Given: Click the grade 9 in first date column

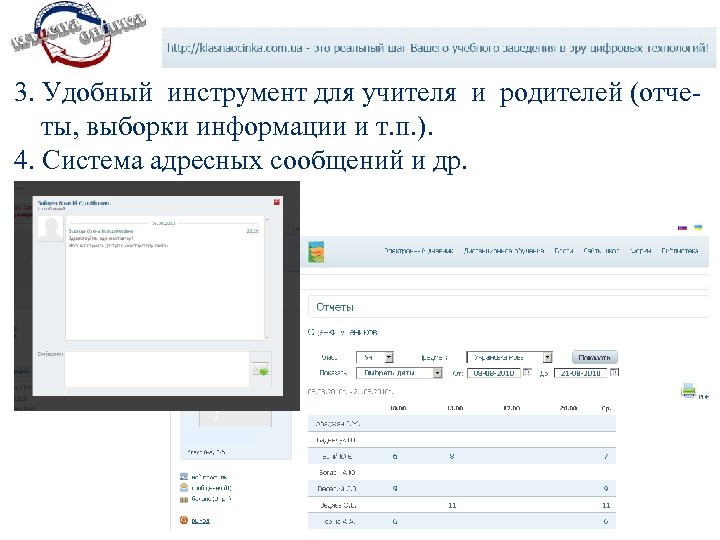Looking at the screenshot, I should pos(395,489).
